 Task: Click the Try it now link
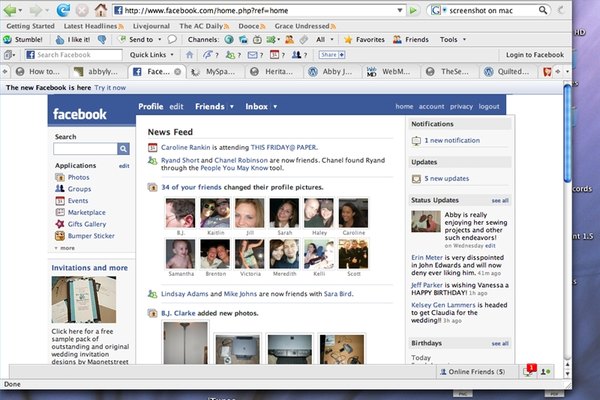[110, 88]
